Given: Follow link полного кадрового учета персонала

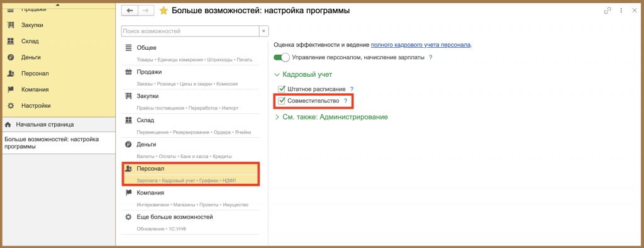Looking at the screenshot, I should click(x=421, y=45).
